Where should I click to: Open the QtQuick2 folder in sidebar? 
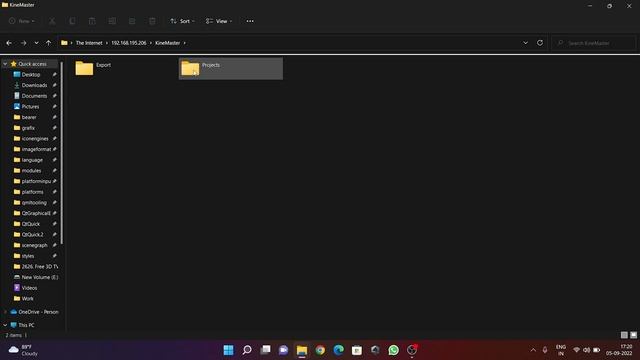click(x=32, y=235)
